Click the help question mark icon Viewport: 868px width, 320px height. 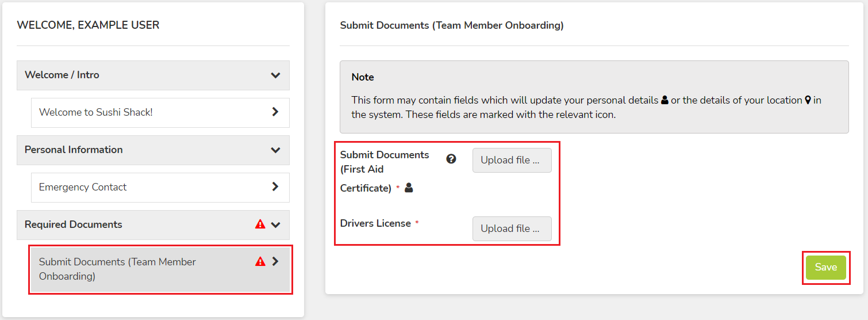(x=451, y=159)
